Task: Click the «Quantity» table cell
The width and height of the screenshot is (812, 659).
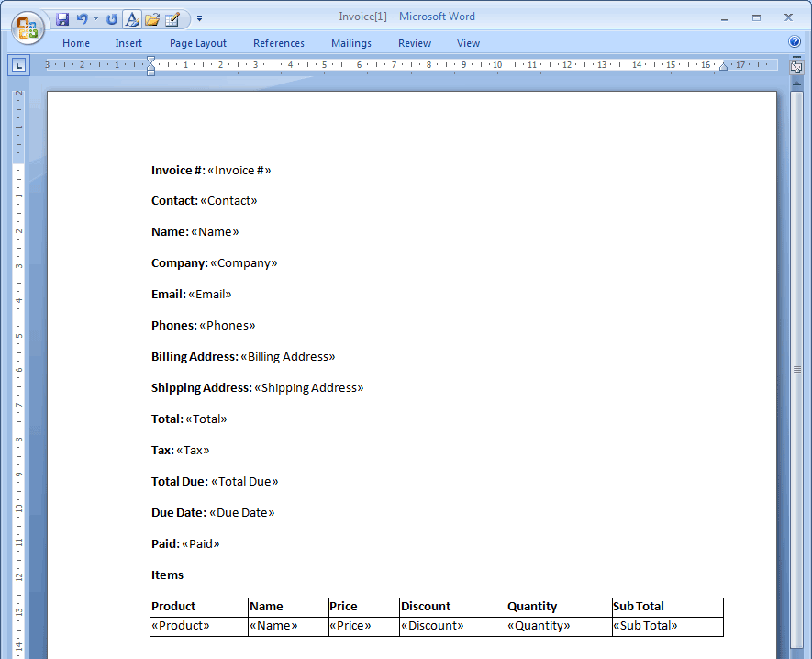Action: click(559, 626)
